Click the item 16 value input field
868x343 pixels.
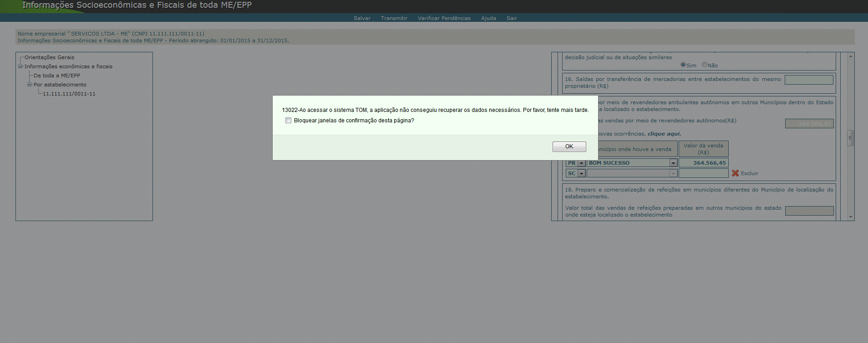(x=809, y=80)
